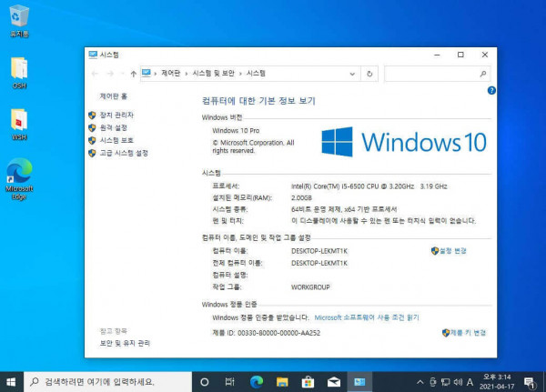Click 시스템 in the breadcrumb path
Screen dimensions: 546x392
pos(256,73)
